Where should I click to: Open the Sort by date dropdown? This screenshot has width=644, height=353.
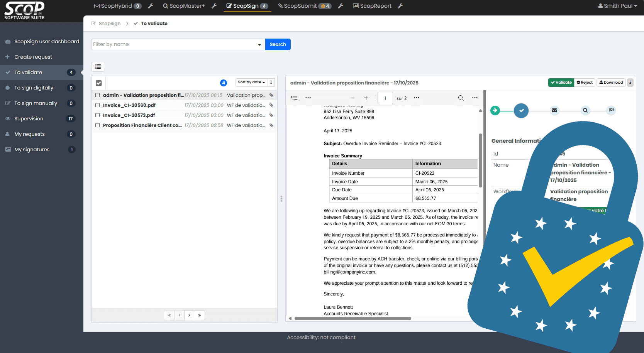coord(251,82)
